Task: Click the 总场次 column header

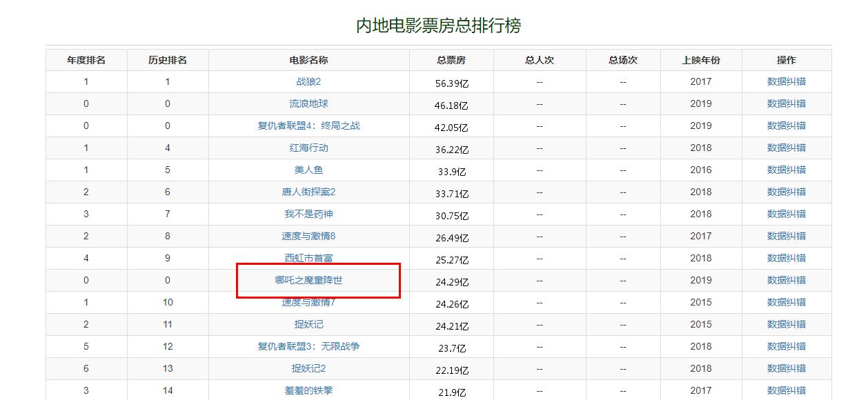Action: coord(623,60)
